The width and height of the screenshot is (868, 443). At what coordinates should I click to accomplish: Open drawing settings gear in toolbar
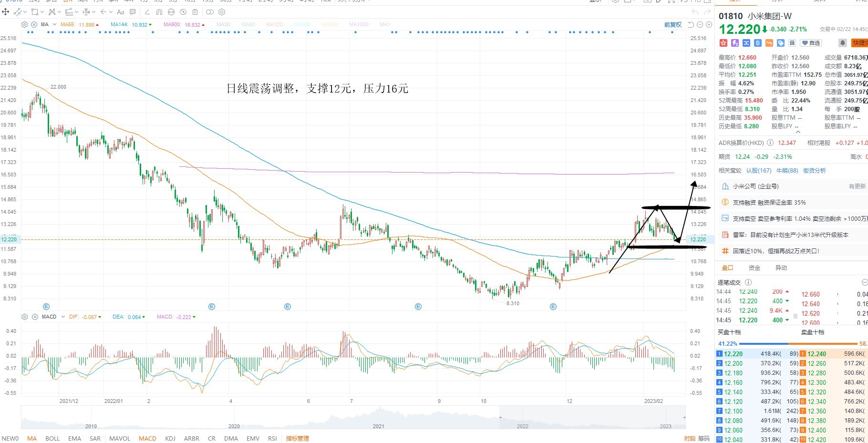pyautogui.click(x=222, y=12)
